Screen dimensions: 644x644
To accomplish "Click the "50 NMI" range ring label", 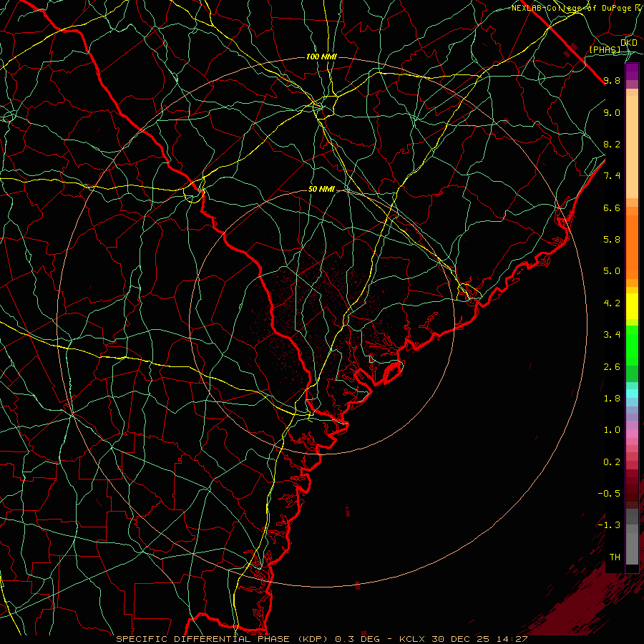I will (x=321, y=190).
